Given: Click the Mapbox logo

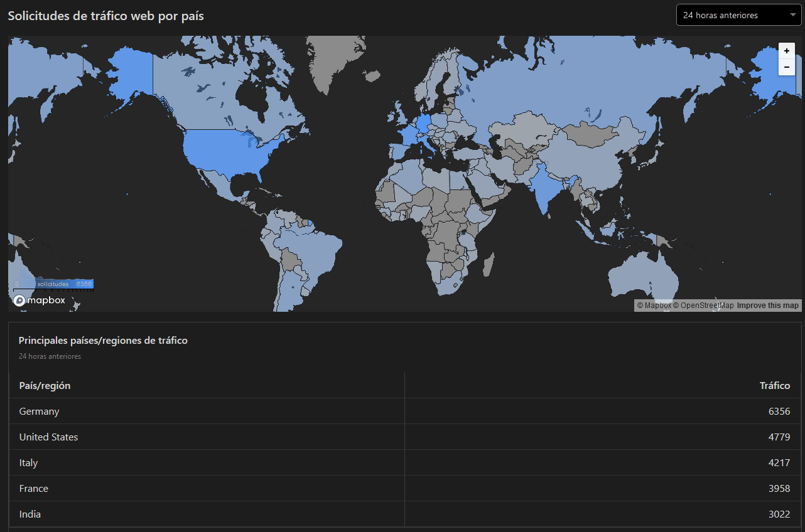Looking at the screenshot, I should click(x=39, y=301).
